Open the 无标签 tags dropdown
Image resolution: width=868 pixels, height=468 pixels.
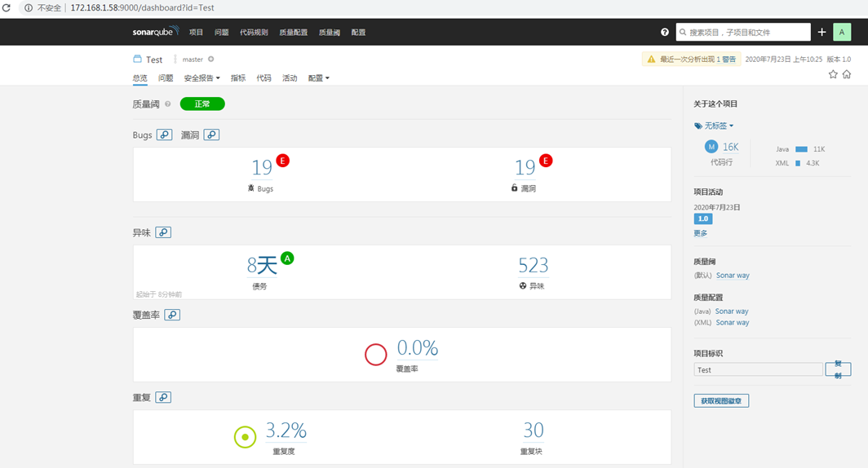pos(719,126)
